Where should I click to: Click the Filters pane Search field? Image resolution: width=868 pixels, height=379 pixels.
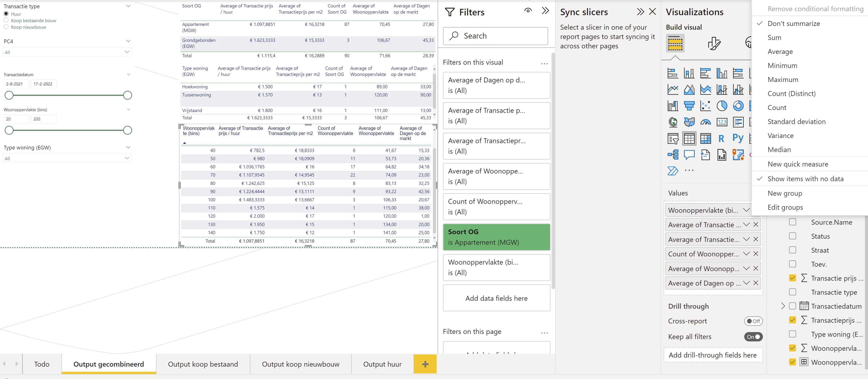[495, 36]
